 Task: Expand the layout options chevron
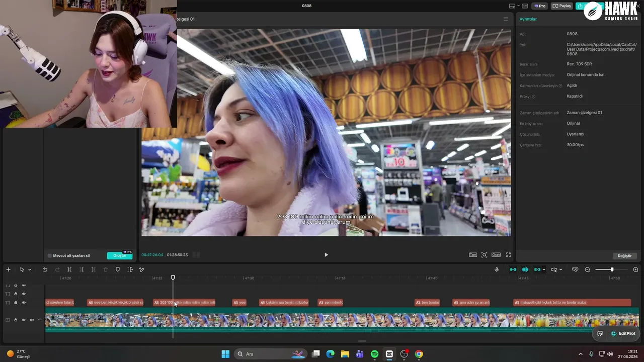tap(518, 6)
